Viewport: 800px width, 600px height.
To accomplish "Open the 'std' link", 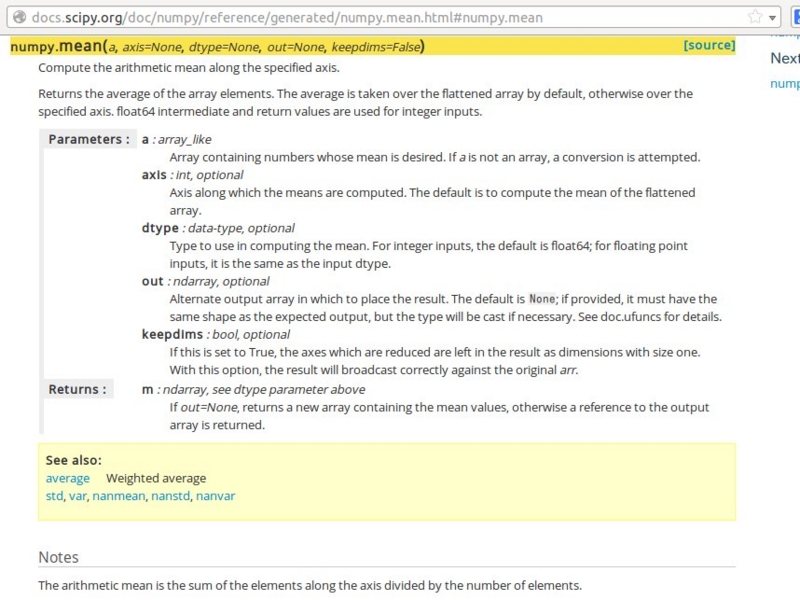I will click(x=54, y=496).
